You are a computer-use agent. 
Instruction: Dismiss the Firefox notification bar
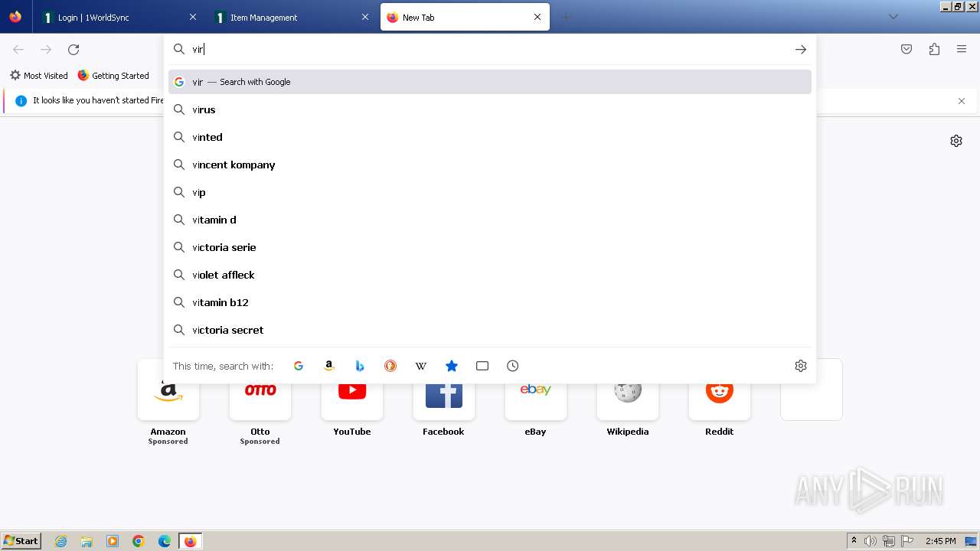[x=962, y=101]
